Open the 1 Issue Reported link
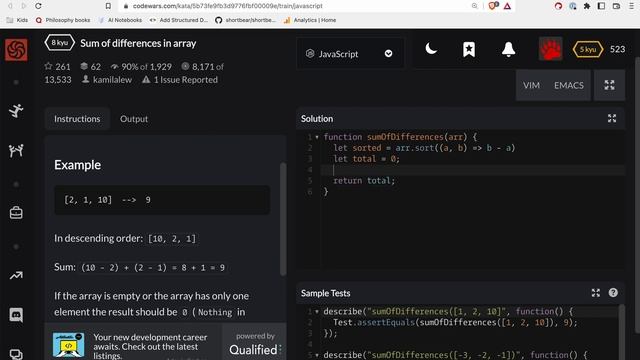This screenshot has height=360, width=640. coord(180,80)
